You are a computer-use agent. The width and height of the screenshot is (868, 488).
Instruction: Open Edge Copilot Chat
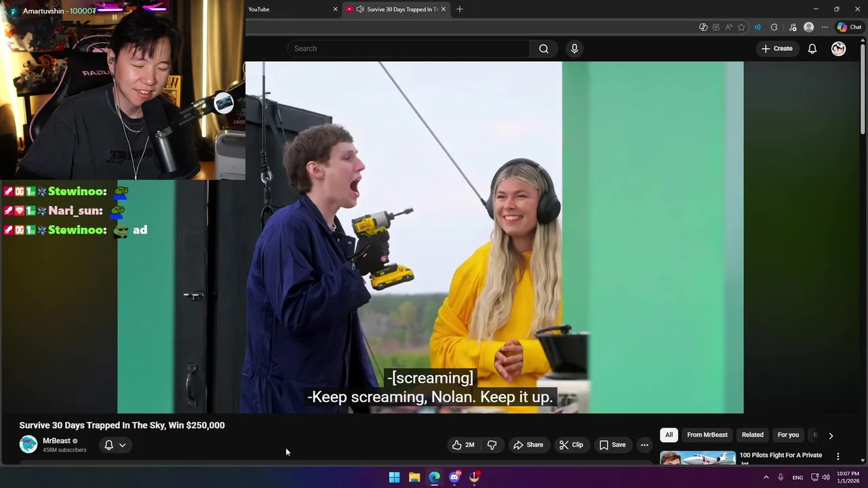849,27
